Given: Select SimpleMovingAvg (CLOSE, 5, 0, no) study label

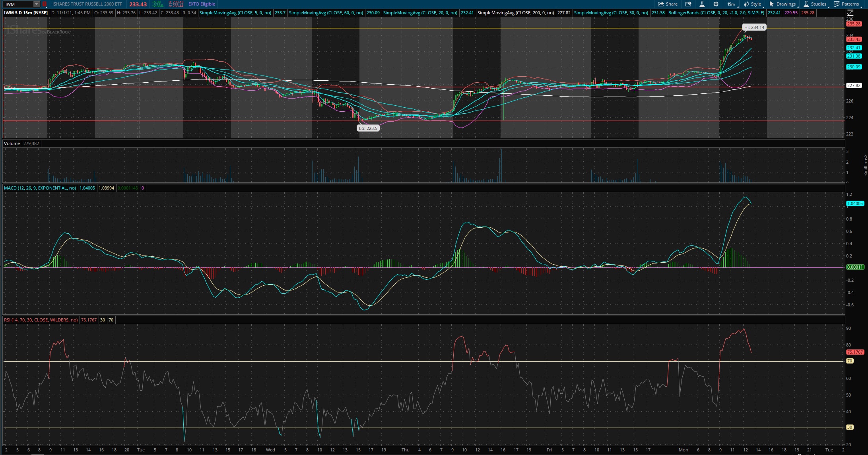Looking at the screenshot, I should (235, 13).
